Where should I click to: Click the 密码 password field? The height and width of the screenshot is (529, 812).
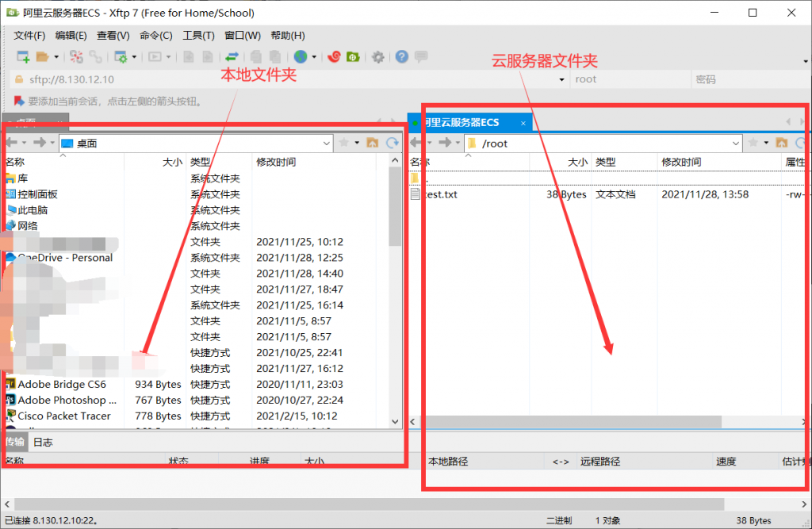point(751,79)
